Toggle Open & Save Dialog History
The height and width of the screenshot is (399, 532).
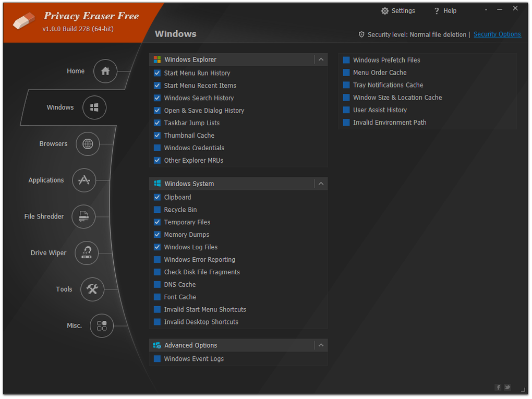(x=157, y=110)
